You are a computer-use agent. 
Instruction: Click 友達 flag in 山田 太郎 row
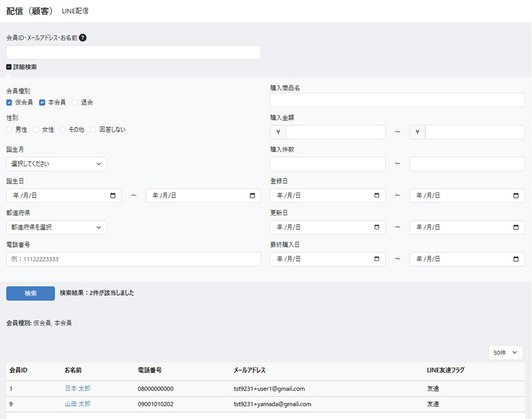click(433, 404)
